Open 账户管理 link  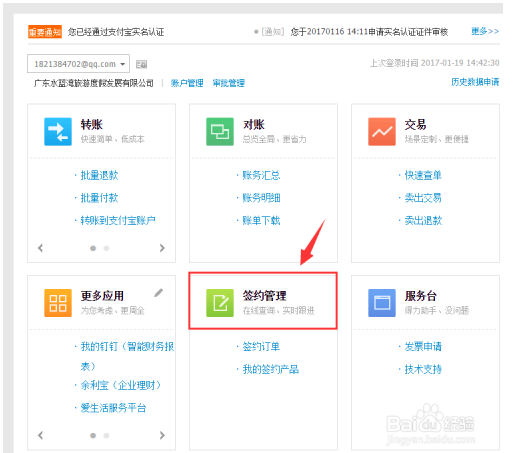187,83
